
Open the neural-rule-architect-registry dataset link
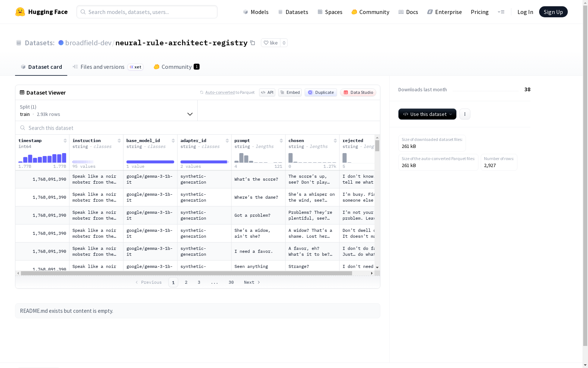pyautogui.click(x=182, y=43)
